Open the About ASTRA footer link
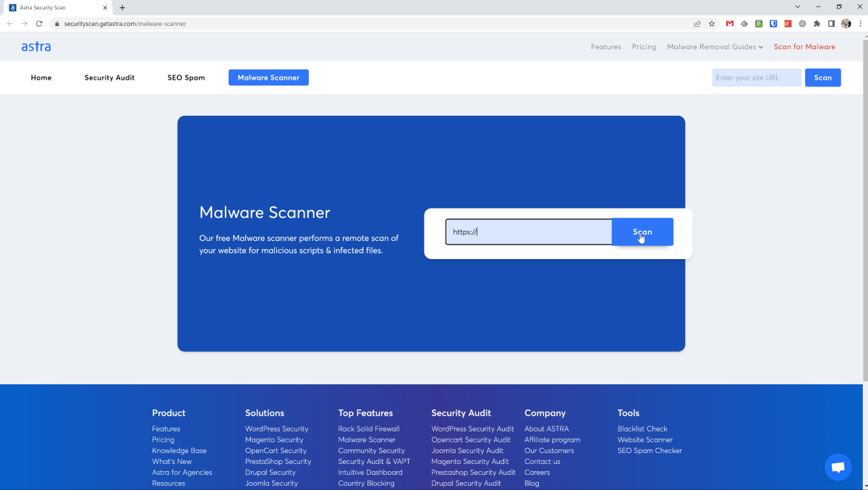Image resolution: width=868 pixels, height=490 pixels. click(x=547, y=429)
